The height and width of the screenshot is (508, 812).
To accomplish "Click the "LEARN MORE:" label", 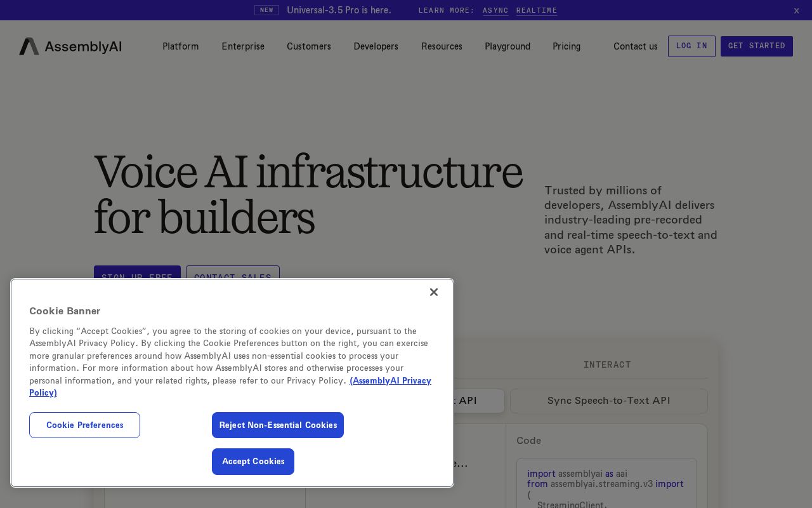I will (x=447, y=10).
